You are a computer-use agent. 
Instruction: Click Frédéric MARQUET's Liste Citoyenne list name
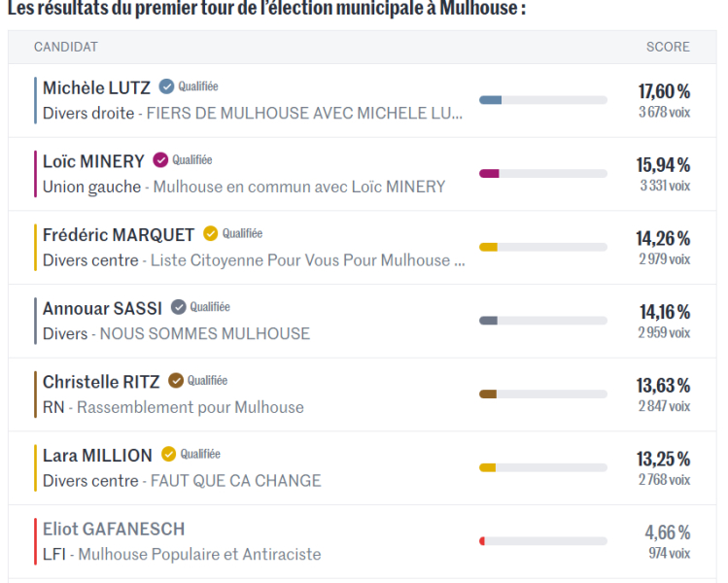[x=299, y=260]
